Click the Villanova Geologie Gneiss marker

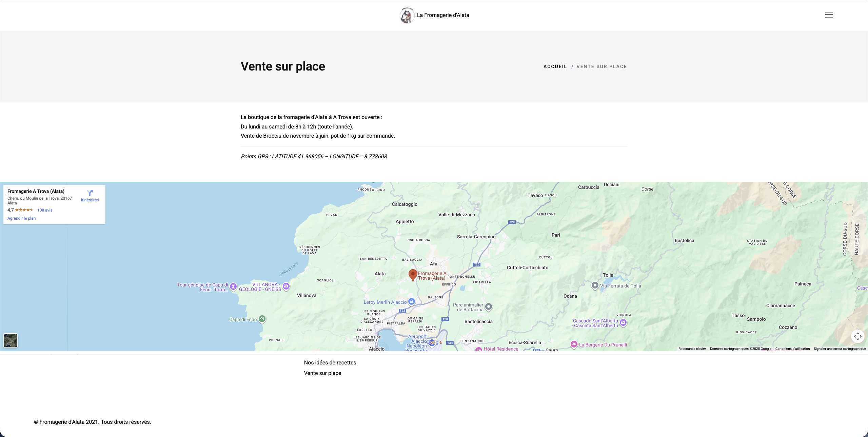pos(287,286)
